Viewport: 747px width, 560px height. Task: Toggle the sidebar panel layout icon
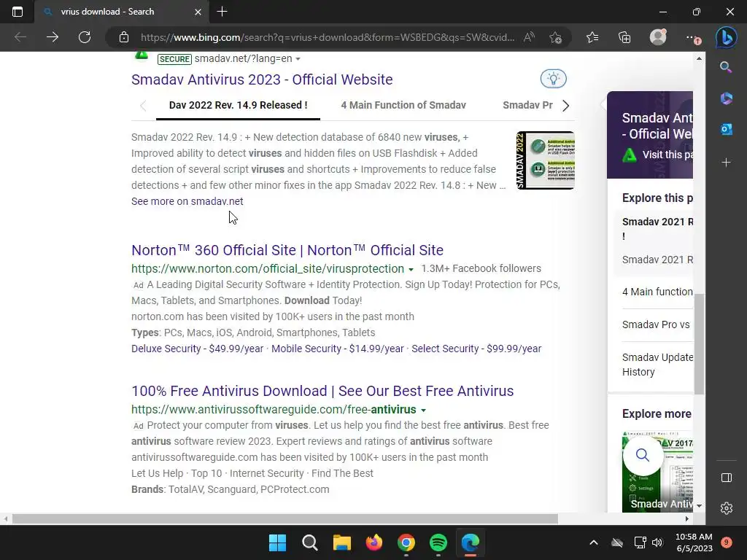(x=726, y=478)
